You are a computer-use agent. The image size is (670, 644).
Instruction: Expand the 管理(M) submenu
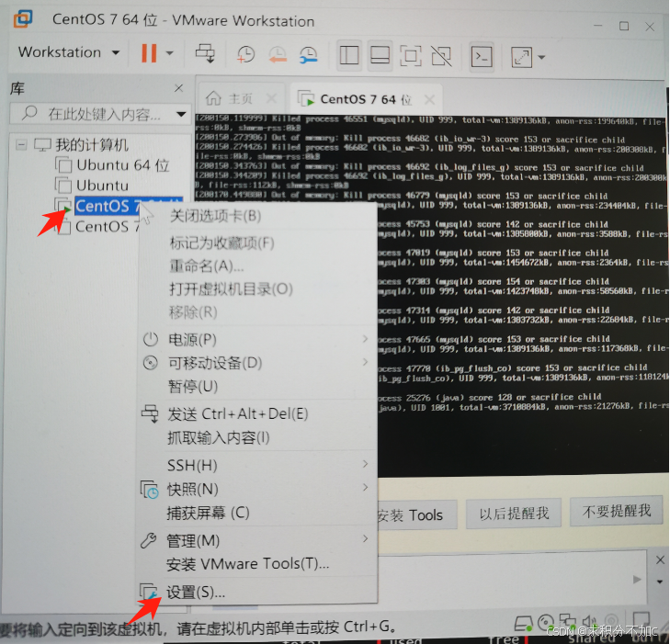256,541
